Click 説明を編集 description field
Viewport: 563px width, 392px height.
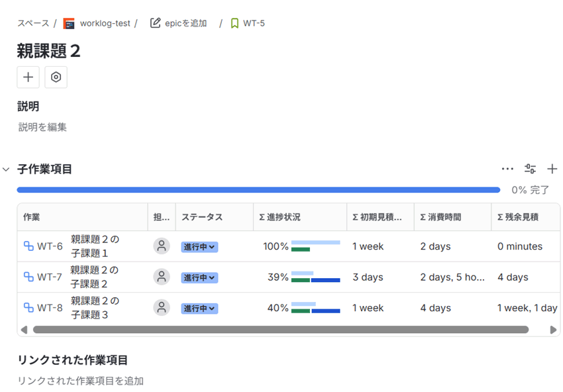tap(42, 127)
